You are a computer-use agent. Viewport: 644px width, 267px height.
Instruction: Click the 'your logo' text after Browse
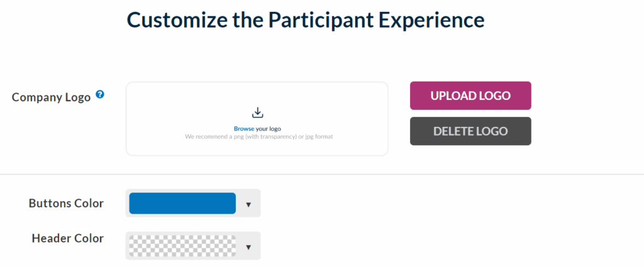coord(269,129)
